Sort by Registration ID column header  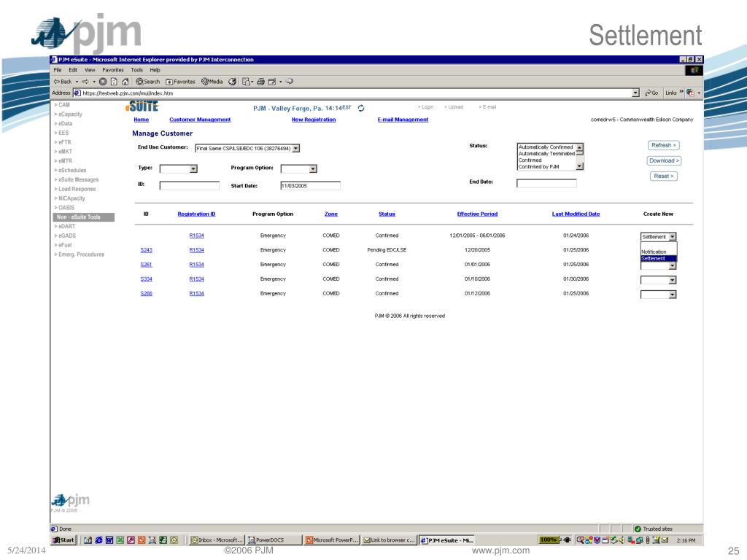tap(196, 214)
